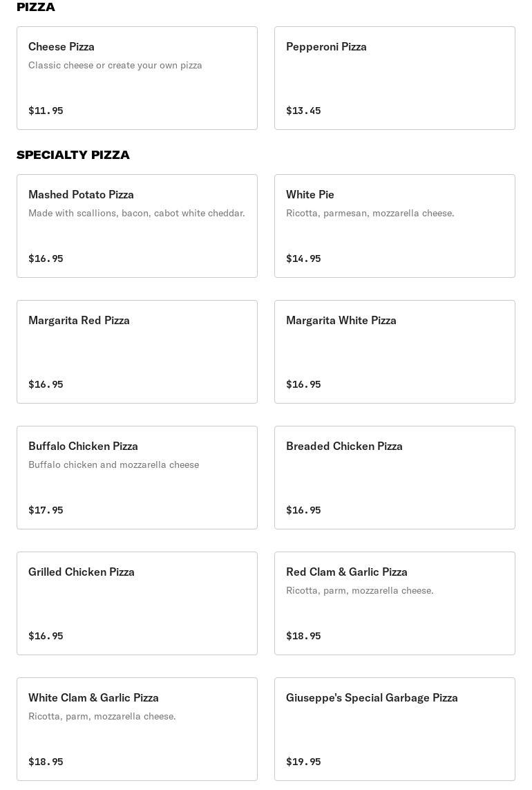This screenshot has height=790, width=532.
Task: Pick the Buffalo Chicken Pizza item
Action: [x=137, y=478]
